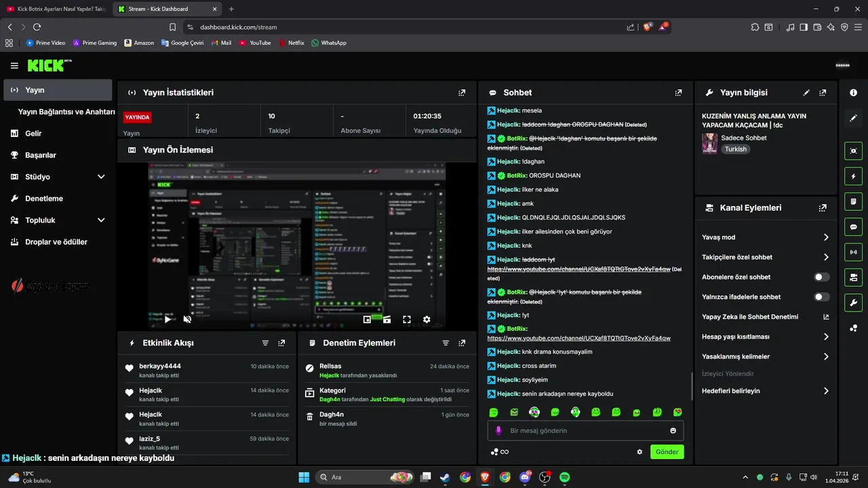The image size is (868, 488).
Task: Click the pencil edit icon in right sidebar
Action: [854, 117]
